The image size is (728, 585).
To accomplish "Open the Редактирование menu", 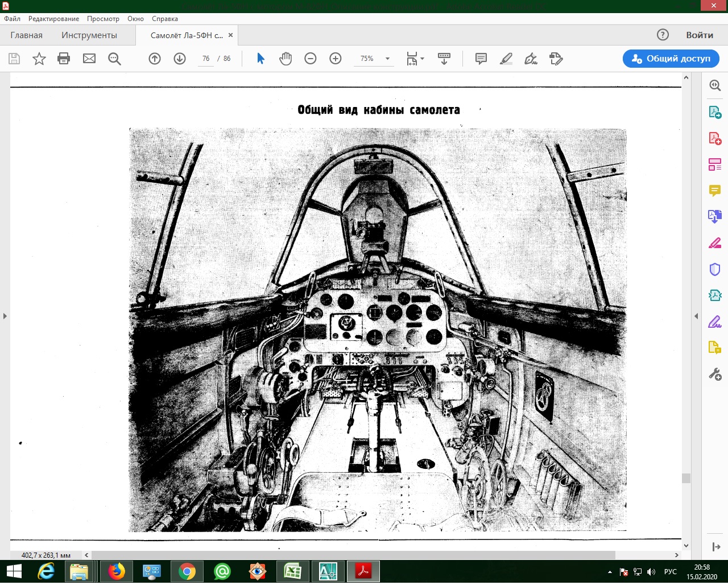I will (53, 19).
